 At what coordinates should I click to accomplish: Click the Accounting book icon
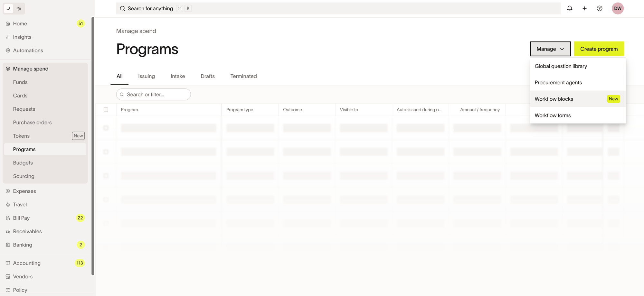click(x=8, y=263)
